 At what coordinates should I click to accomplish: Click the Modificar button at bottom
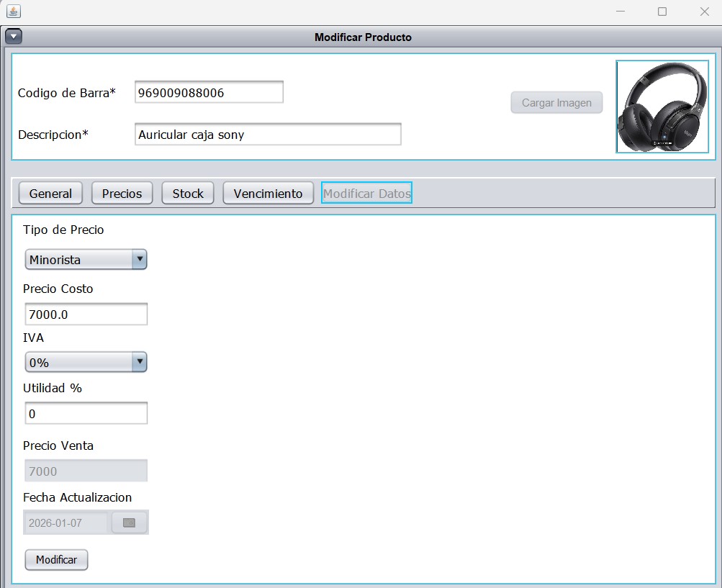pyautogui.click(x=56, y=559)
